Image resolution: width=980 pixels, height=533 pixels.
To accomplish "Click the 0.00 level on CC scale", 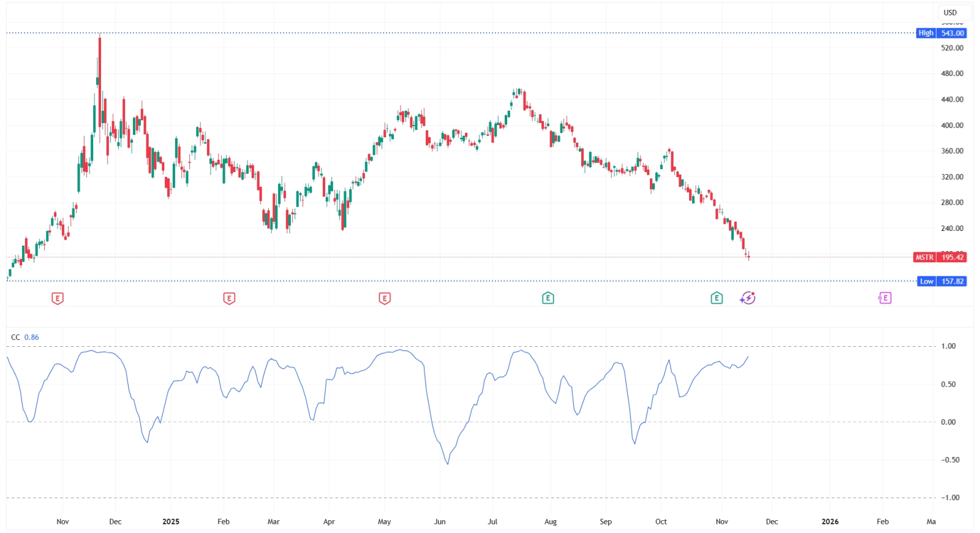I will click(948, 422).
